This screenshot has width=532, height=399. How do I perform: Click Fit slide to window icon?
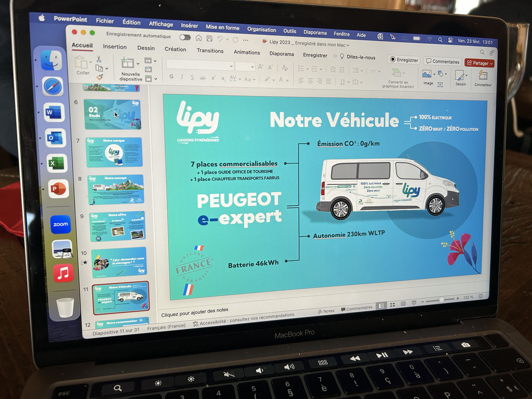[x=480, y=296]
